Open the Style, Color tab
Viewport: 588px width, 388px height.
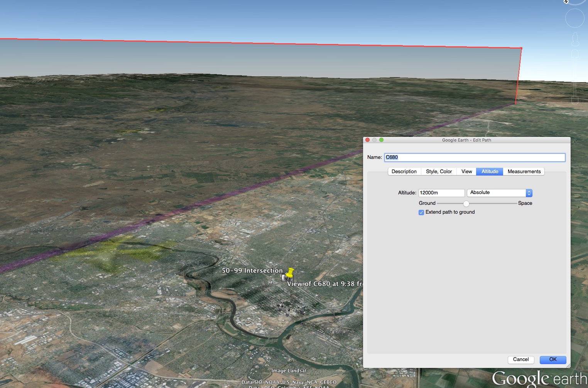pyautogui.click(x=439, y=172)
